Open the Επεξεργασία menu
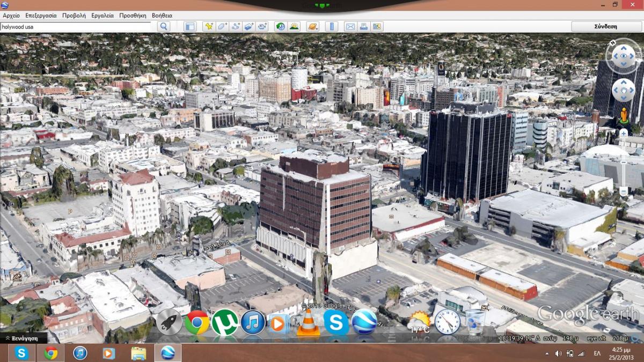Viewport: 644px width, 362px height. (41, 16)
